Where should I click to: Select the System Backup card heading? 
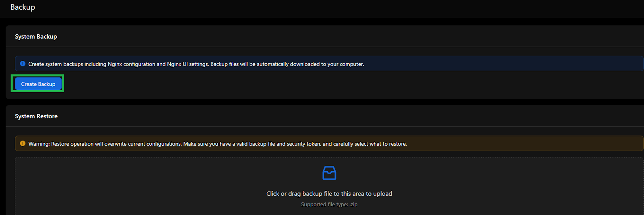point(36,37)
